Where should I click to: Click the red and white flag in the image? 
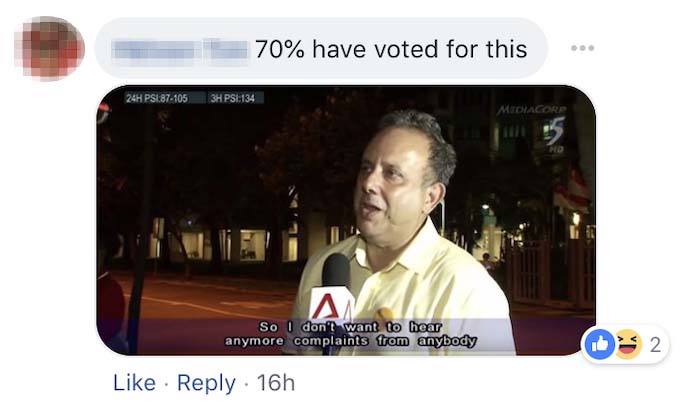tap(573, 187)
